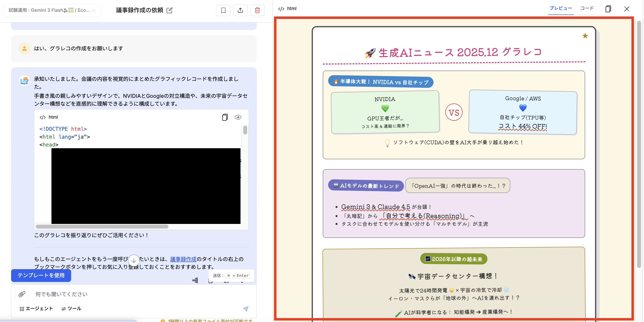
Task: Click the preview panel's vertical scrollbar
Action: click(x=639, y=145)
